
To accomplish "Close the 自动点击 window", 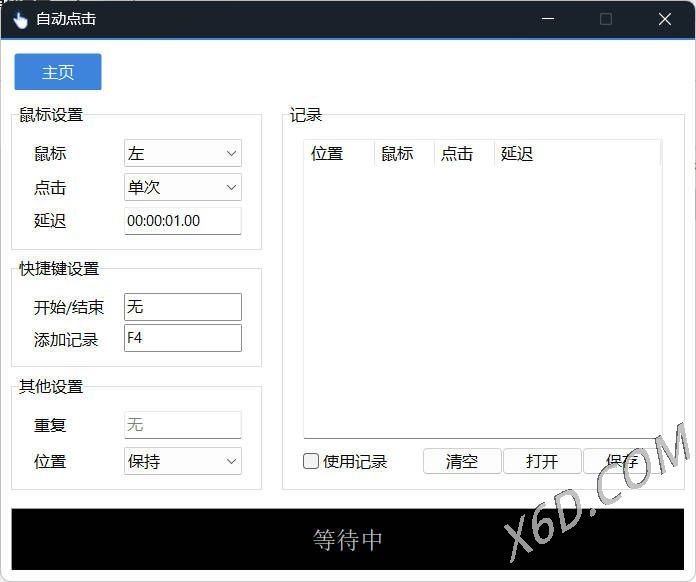I will 665,19.
